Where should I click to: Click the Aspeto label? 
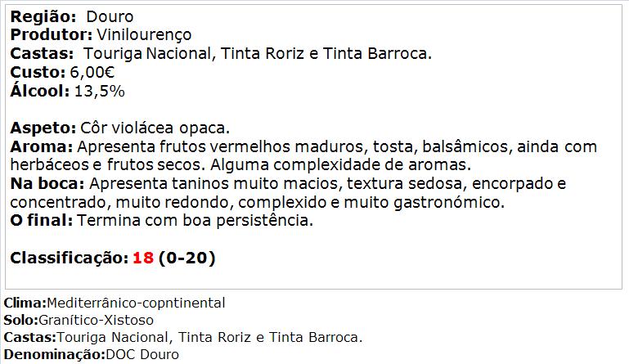tap(43, 128)
